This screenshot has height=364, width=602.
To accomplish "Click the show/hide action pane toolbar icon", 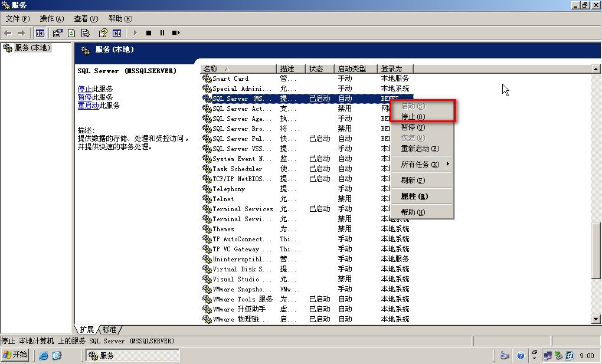I will point(117,33).
